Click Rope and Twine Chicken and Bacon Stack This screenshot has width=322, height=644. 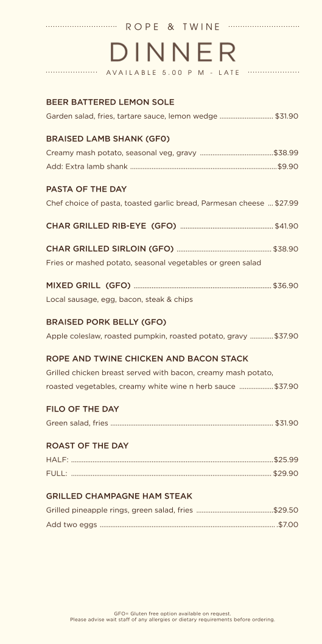(x=147, y=359)
